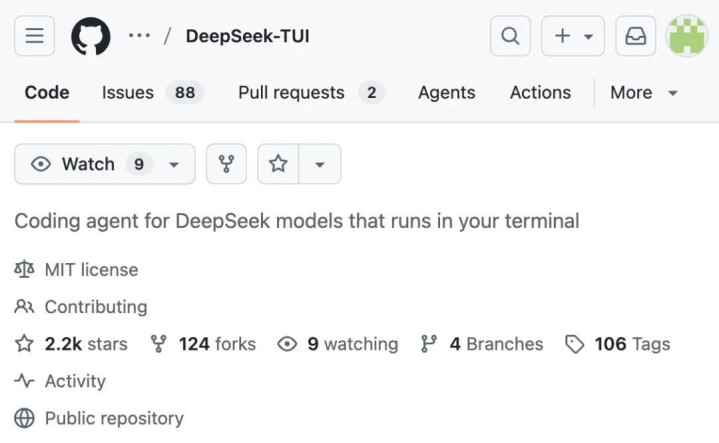This screenshot has height=443, width=719.
Task: Open the Agents tab
Action: coord(447,93)
